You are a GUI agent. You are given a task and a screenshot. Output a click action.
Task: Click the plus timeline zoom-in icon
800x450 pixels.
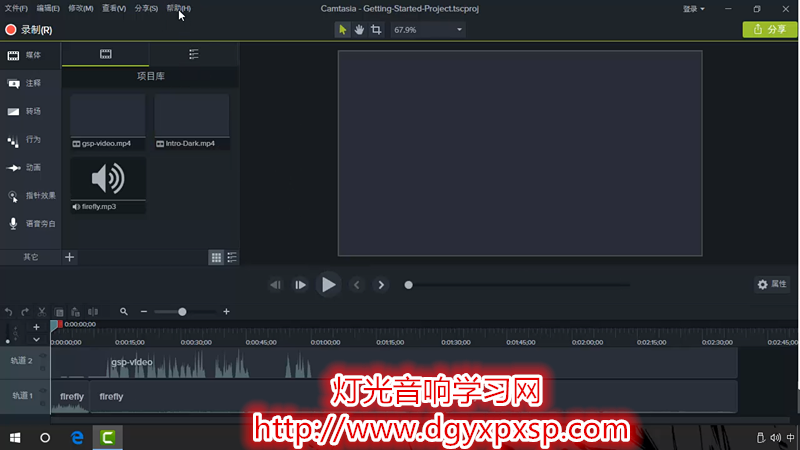(227, 312)
